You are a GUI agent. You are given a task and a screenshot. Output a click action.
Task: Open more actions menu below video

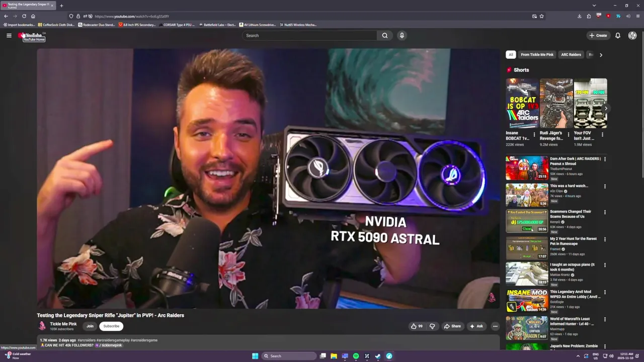(495, 326)
